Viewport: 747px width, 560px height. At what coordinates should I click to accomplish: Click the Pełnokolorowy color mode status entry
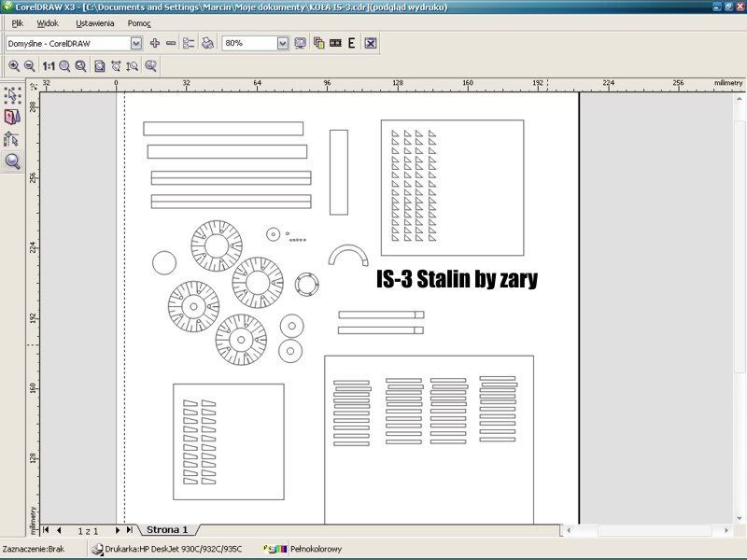pyautogui.click(x=303, y=549)
